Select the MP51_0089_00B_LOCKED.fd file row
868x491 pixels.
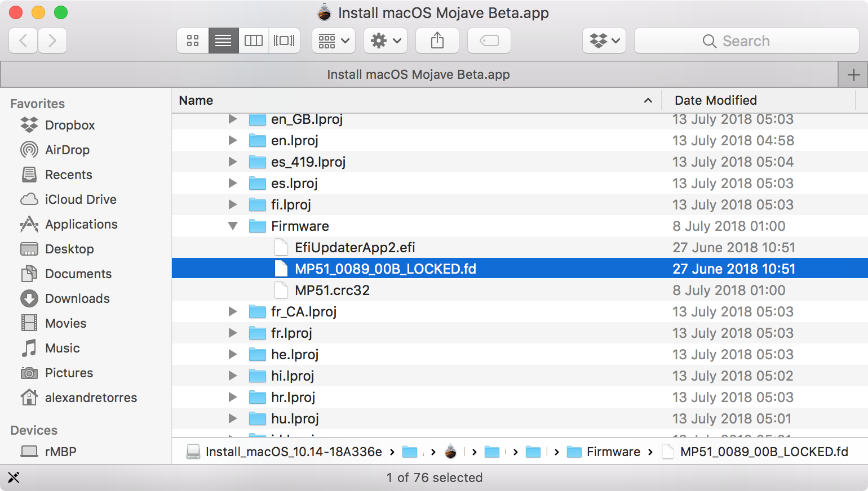520,269
